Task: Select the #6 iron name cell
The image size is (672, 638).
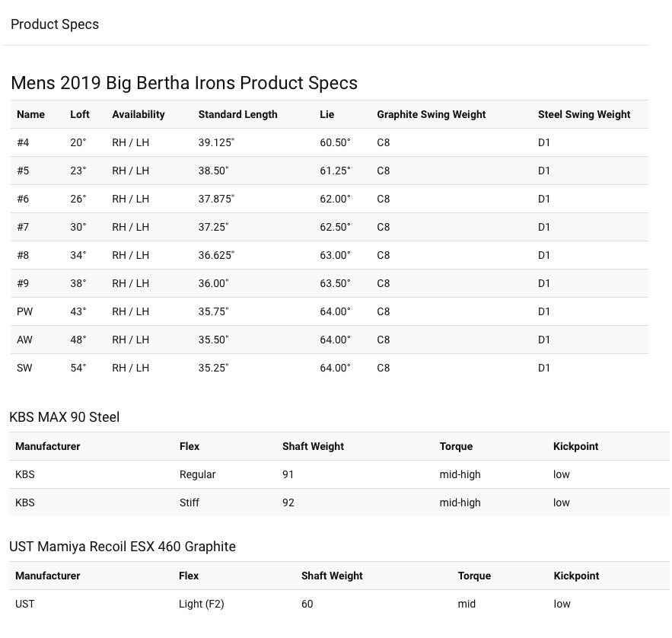Action: (x=23, y=199)
